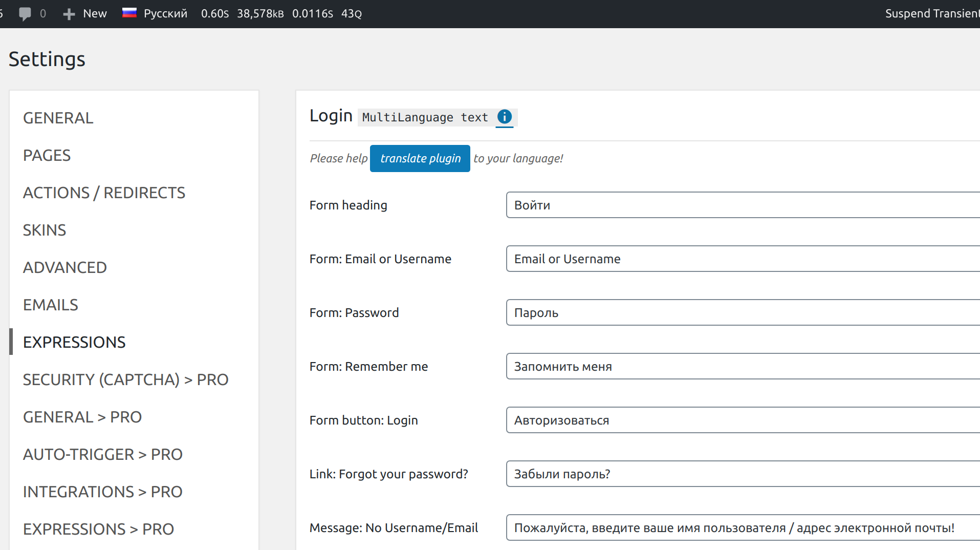Open the GENERAL > PRO section
The width and height of the screenshot is (980, 550).
82,417
